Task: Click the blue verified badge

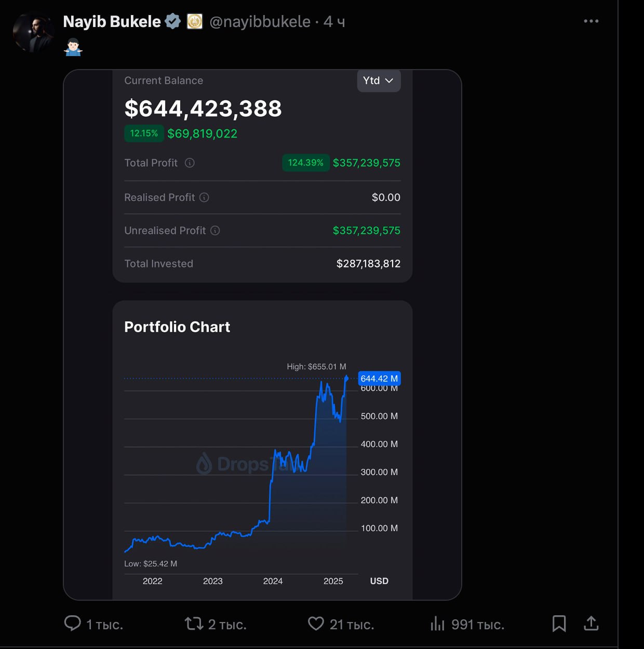Action: 173,21
